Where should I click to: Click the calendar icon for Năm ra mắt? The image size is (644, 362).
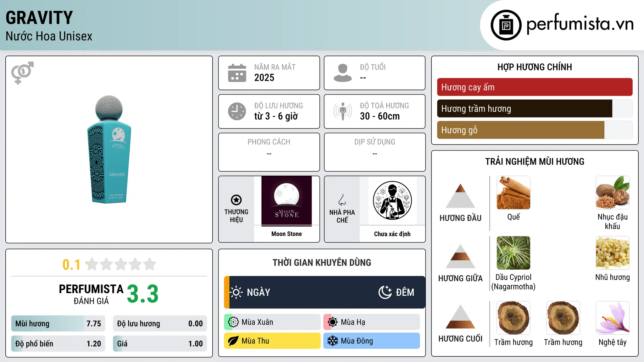click(237, 73)
